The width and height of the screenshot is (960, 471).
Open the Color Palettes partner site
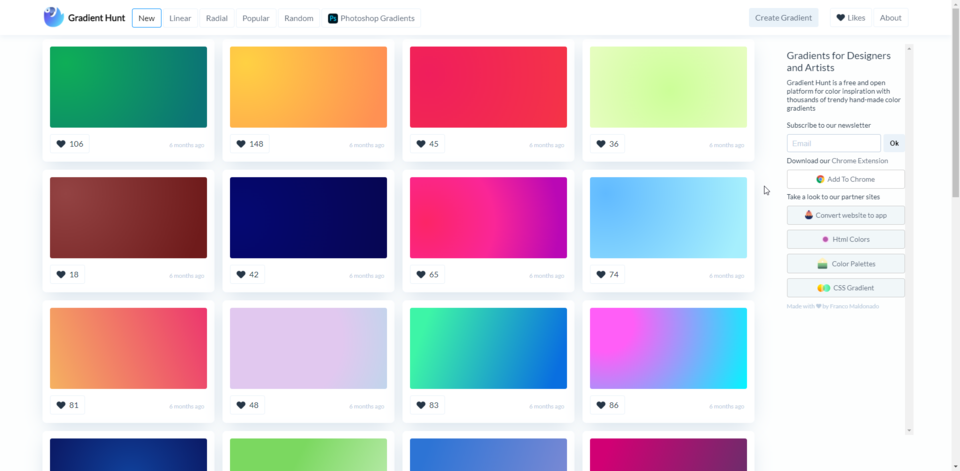(x=846, y=263)
